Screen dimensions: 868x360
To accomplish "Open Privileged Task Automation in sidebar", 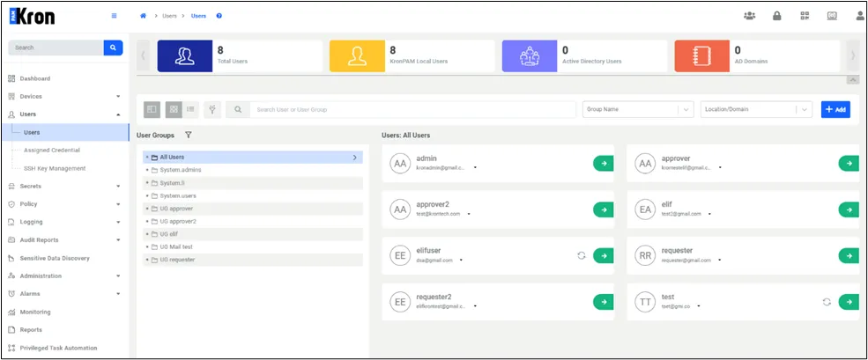I will (x=58, y=349).
